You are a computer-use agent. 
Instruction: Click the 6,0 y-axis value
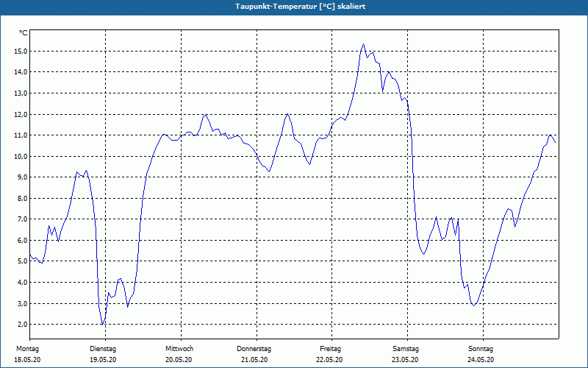click(22, 241)
